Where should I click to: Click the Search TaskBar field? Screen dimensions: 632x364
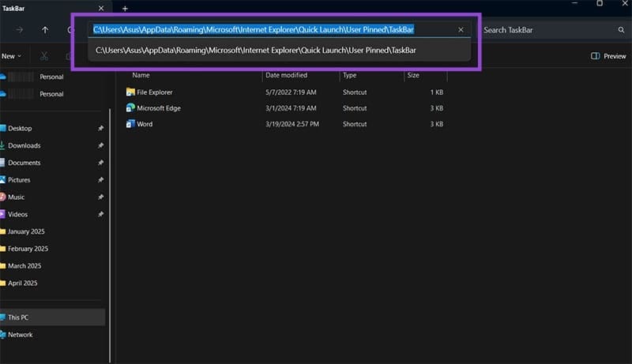545,30
